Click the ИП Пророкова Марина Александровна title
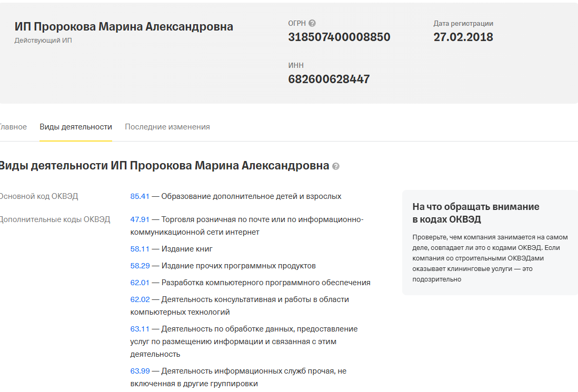 pos(124,27)
